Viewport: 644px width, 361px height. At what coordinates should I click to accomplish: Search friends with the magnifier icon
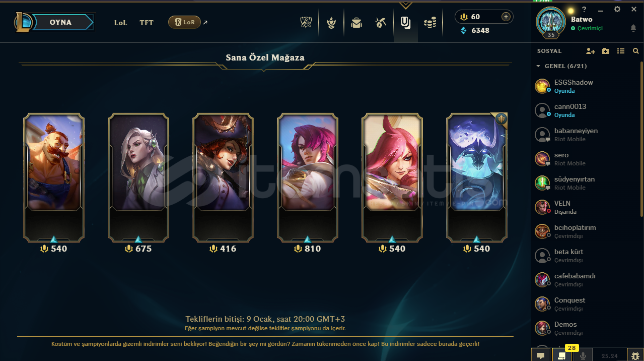point(636,51)
